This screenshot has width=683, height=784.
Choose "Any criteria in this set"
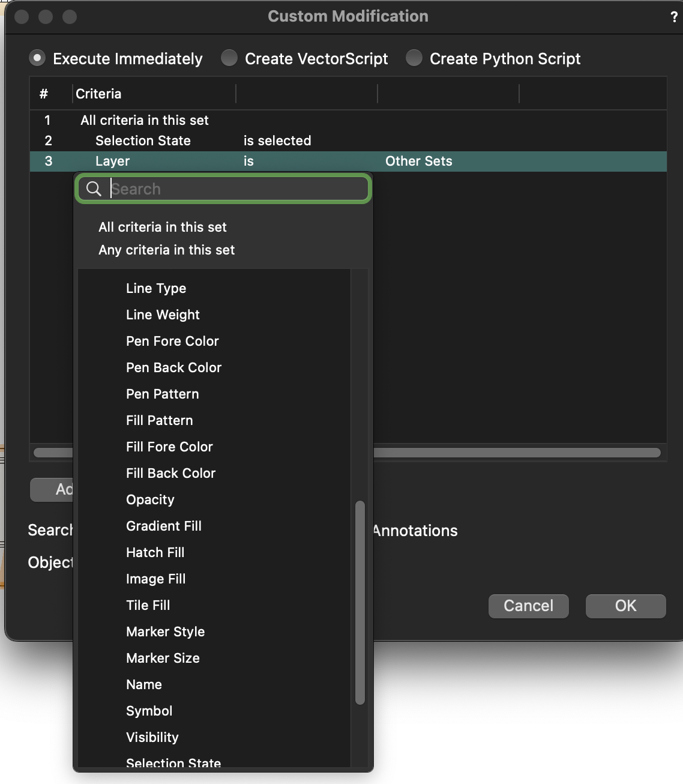tap(166, 250)
